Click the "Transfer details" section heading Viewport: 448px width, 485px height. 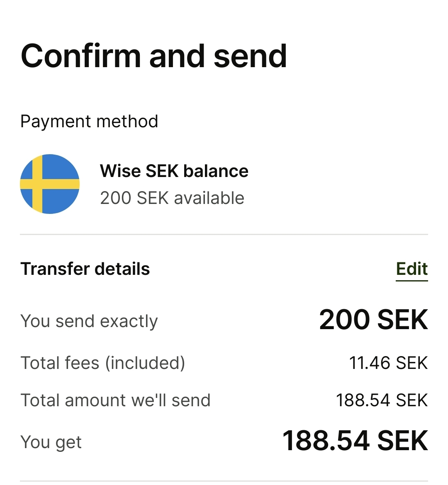pyautogui.click(x=85, y=269)
